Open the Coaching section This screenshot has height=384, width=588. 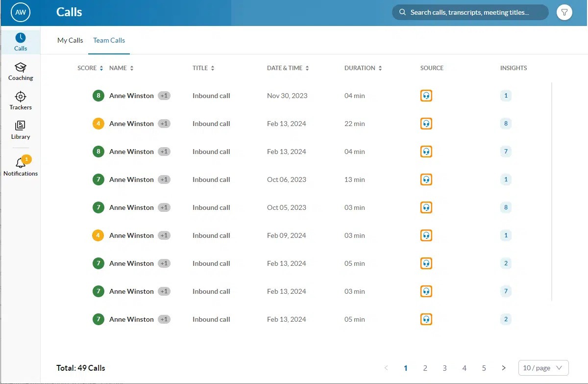(21, 71)
